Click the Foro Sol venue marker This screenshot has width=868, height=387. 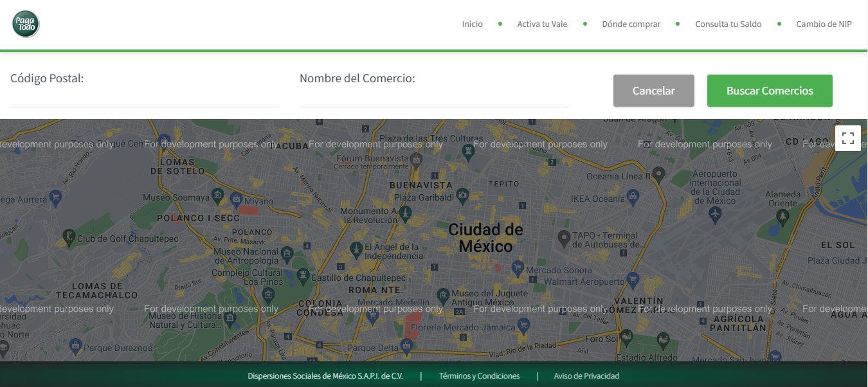pyautogui.click(x=626, y=336)
